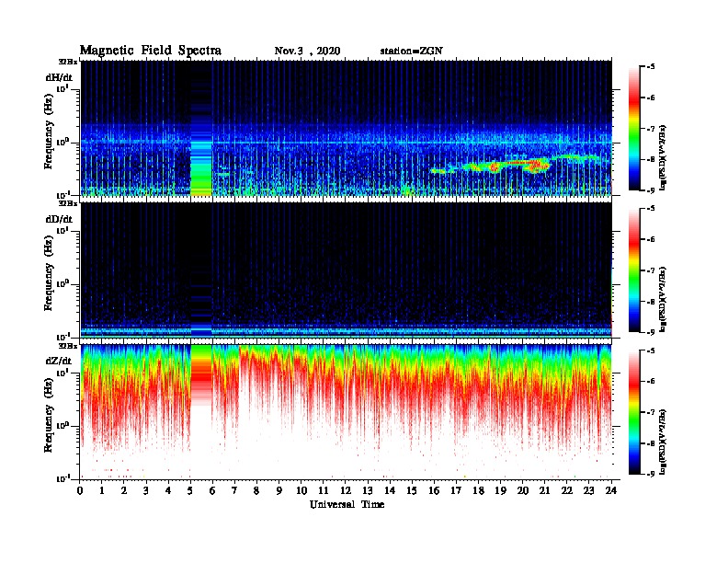Image resolution: width=728 pixels, height=563 pixels.
Task: Click hour tick label '12' on the time axis
Action: tap(346, 490)
